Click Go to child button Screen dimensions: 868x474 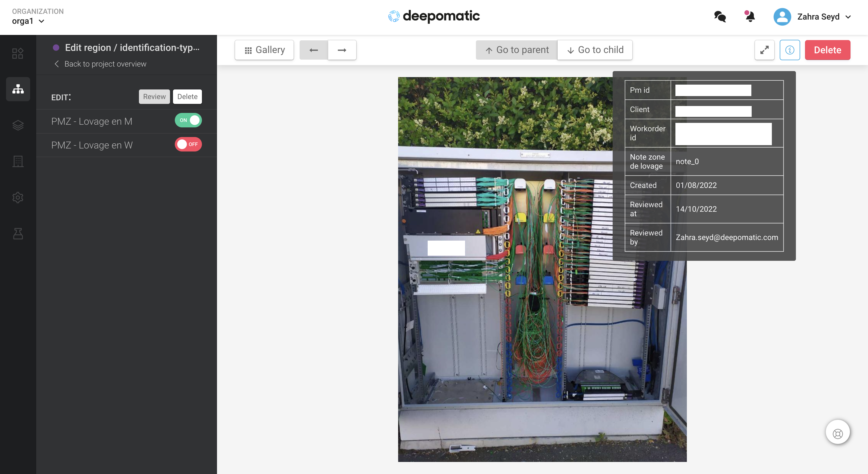(x=595, y=50)
